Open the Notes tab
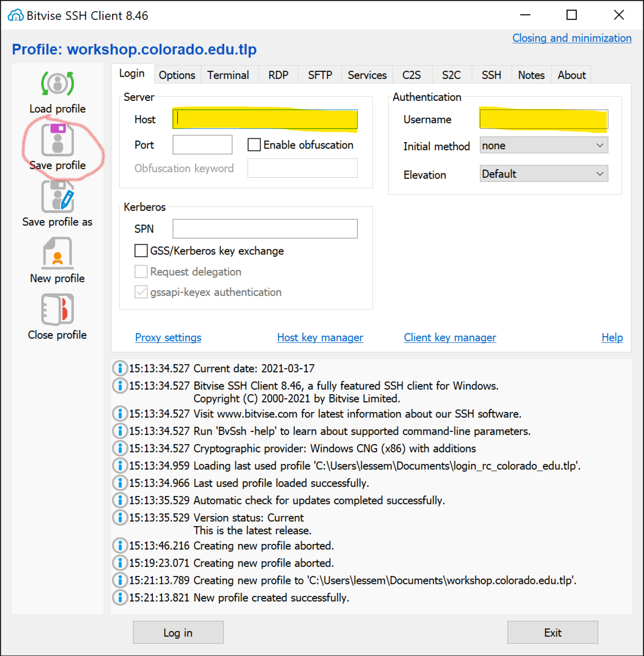 coord(531,75)
